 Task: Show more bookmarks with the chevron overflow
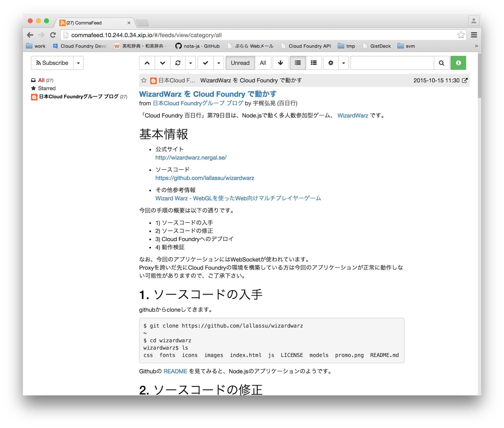coord(476,46)
